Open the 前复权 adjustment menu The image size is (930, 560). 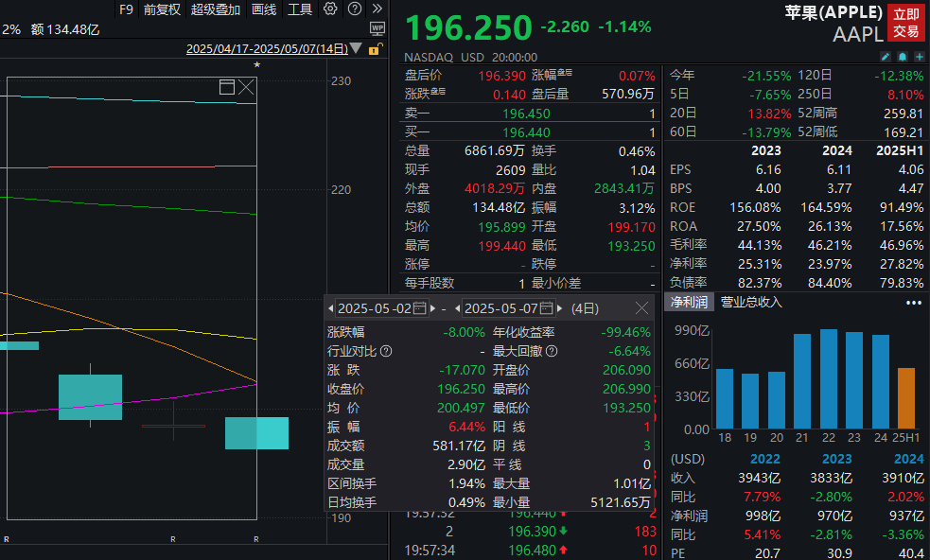(x=162, y=9)
